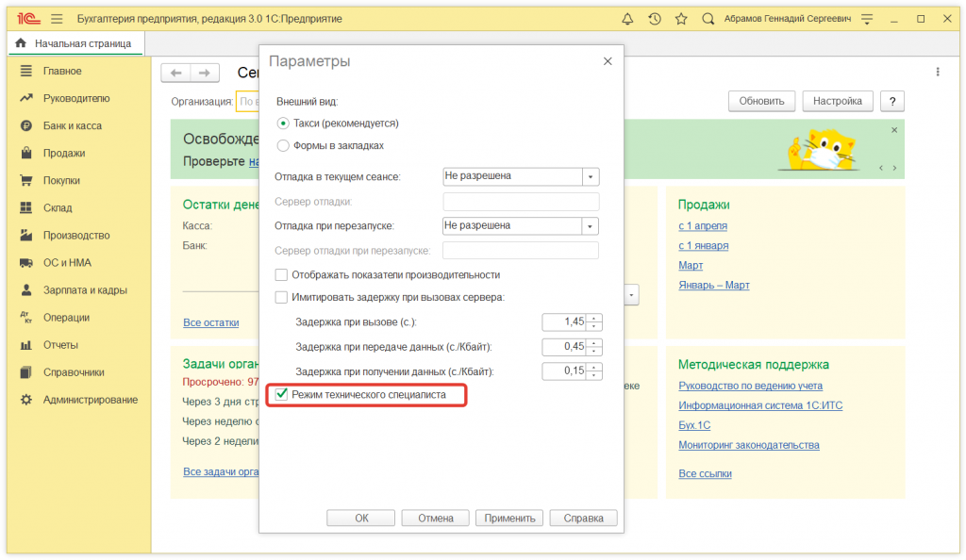This screenshot has width=966, height=560.
Task: Switch to Начальная страница tab
Action: 75,43
